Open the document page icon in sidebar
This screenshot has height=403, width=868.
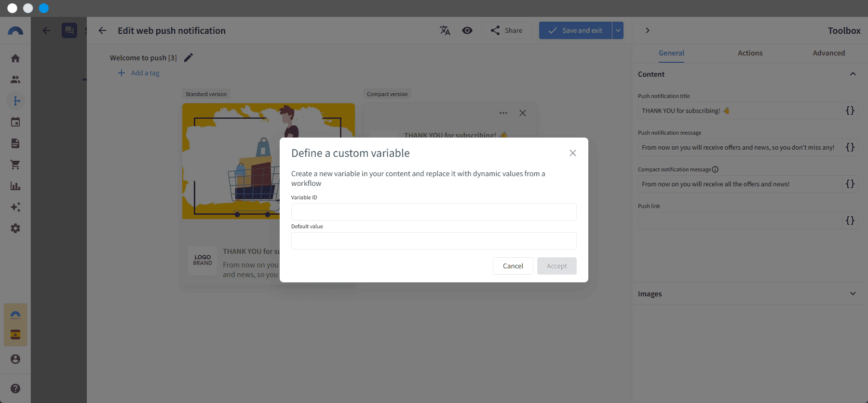[15, 143]
